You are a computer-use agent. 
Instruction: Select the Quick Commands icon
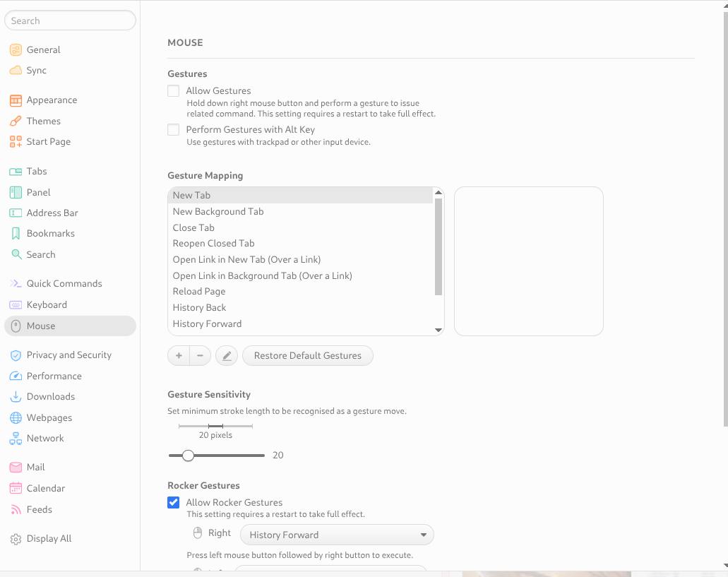click(x=16, y=284)
